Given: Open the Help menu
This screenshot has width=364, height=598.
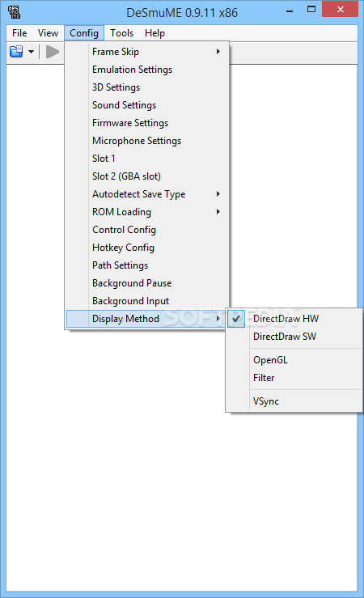Looking at the screenshot, I should coord(154,33).
